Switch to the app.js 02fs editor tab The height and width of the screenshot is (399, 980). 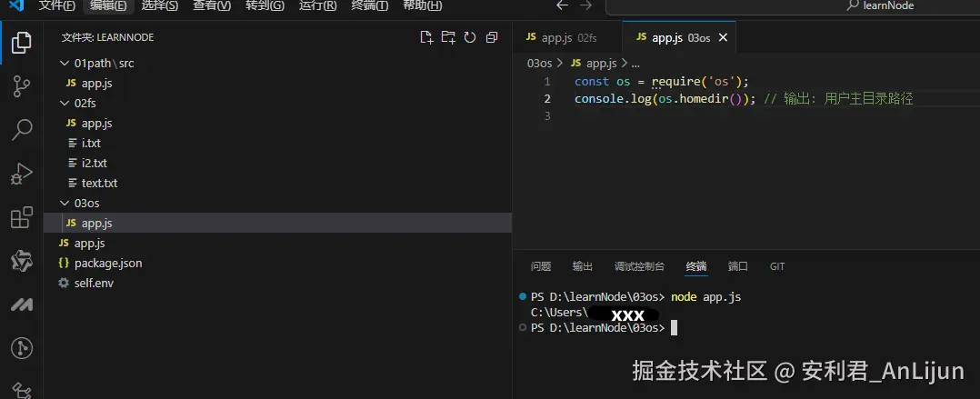click(567, 38)
